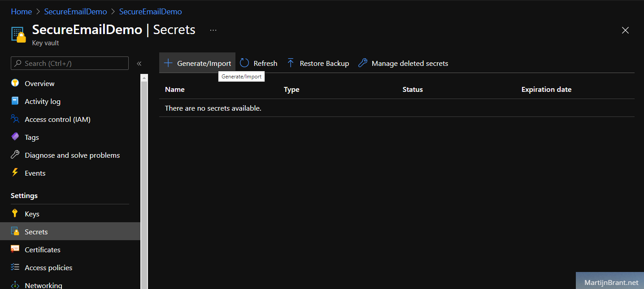Click the Secrets icon in sidebar
Image resolution: width=644 pixels, height=289 pixels.
(x=15, y=232)
